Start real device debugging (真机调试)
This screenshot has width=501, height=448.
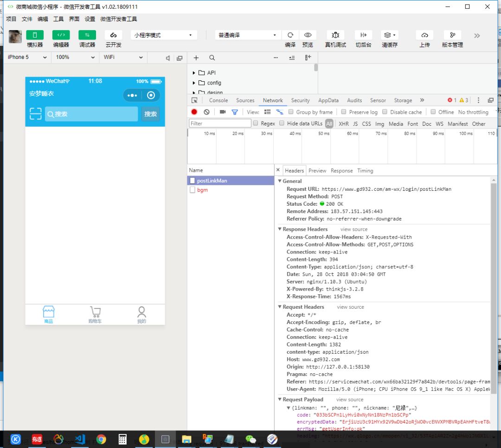(335, 35)
